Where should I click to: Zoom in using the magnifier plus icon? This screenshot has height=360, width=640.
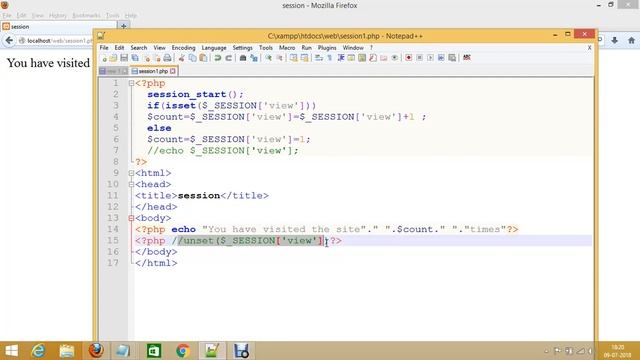[x=269, y=58]
